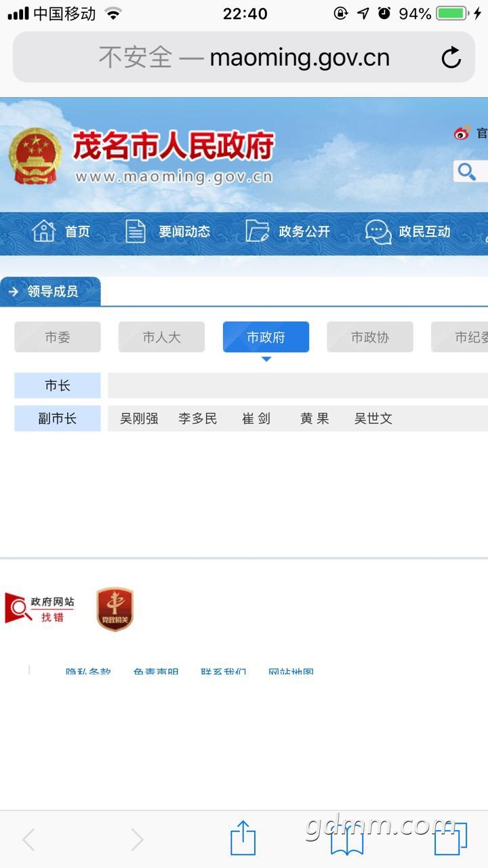Open 政民互动 navigation item
488x868 pixels.
[408, 232]
